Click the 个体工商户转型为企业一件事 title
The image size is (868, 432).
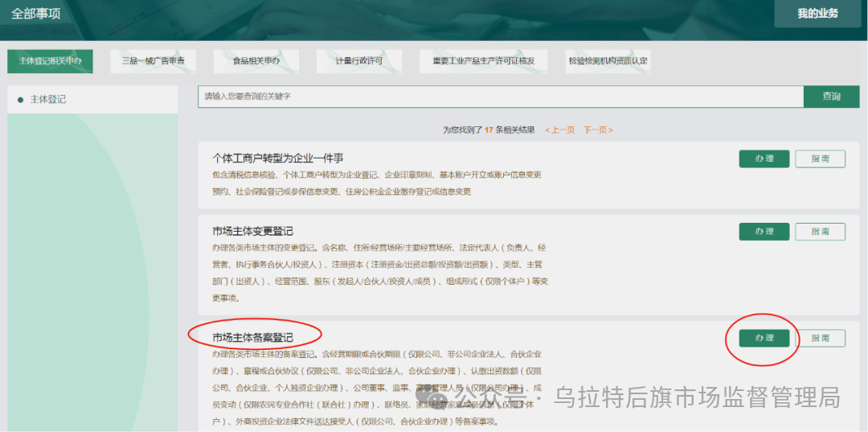click(x=278, y=158)
